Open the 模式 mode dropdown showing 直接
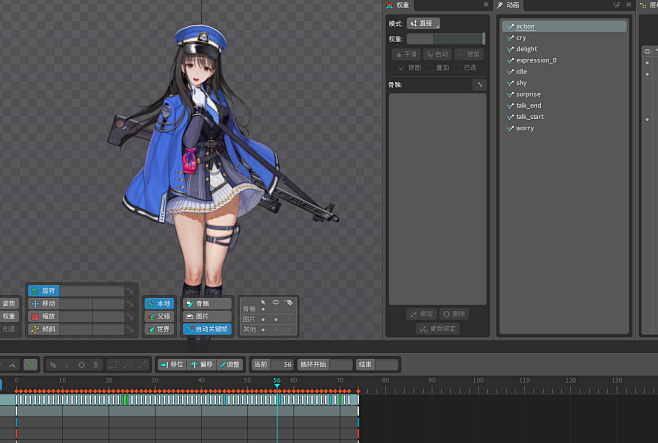 click(x=424, y=23)
